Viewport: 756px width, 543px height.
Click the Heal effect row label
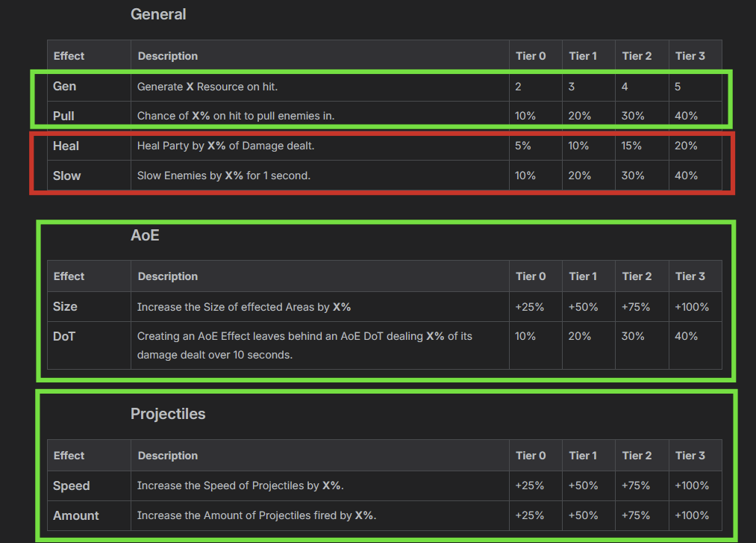[66, 146]
